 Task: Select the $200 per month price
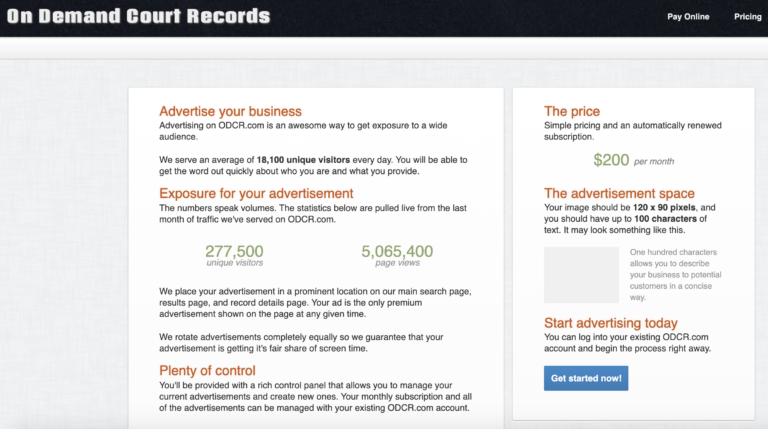pos(633,160)
